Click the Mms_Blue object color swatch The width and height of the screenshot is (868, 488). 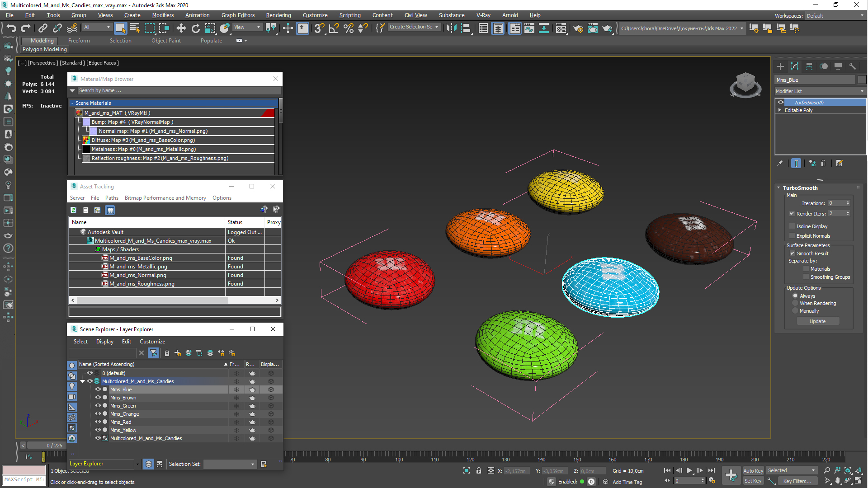click(862, 80)
